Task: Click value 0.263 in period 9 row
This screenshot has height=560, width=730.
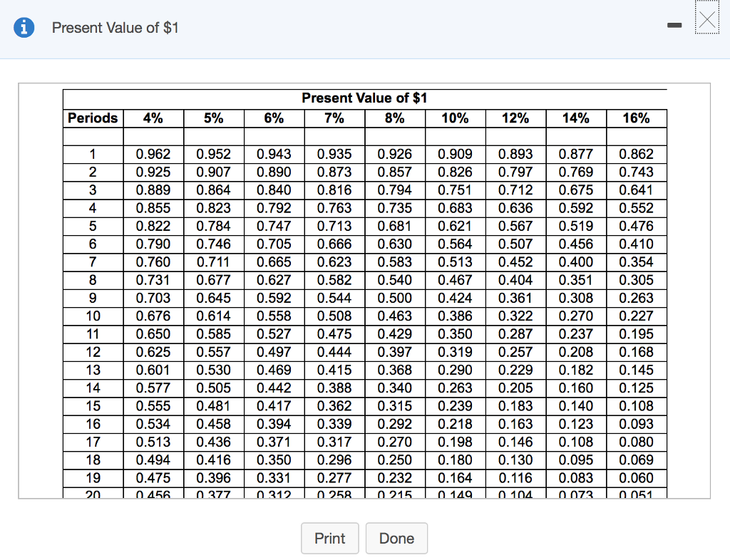Action: click(x=637, y=298)
